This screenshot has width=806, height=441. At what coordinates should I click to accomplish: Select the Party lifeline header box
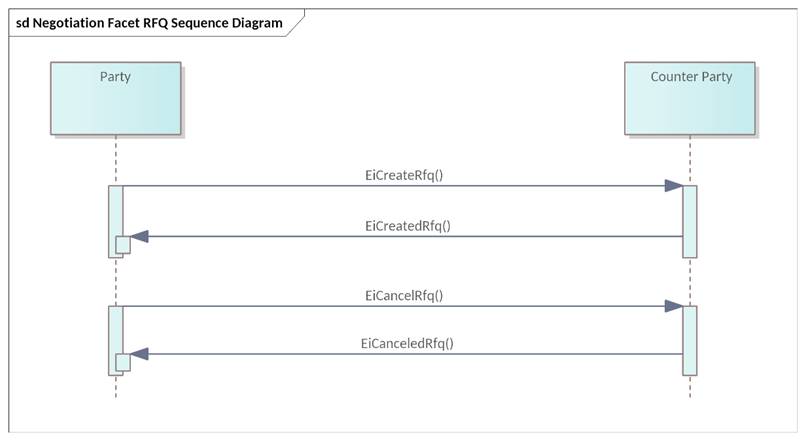pyautogui.click(x=116, y=98)
